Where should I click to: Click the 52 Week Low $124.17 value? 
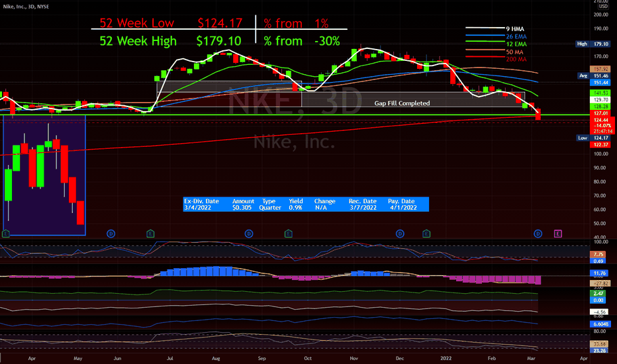(x=220, y=23)
